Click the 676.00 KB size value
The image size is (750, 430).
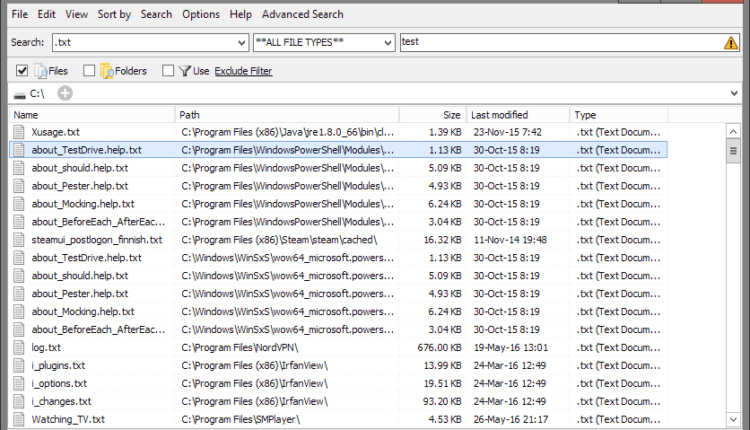tap(439, 348)
